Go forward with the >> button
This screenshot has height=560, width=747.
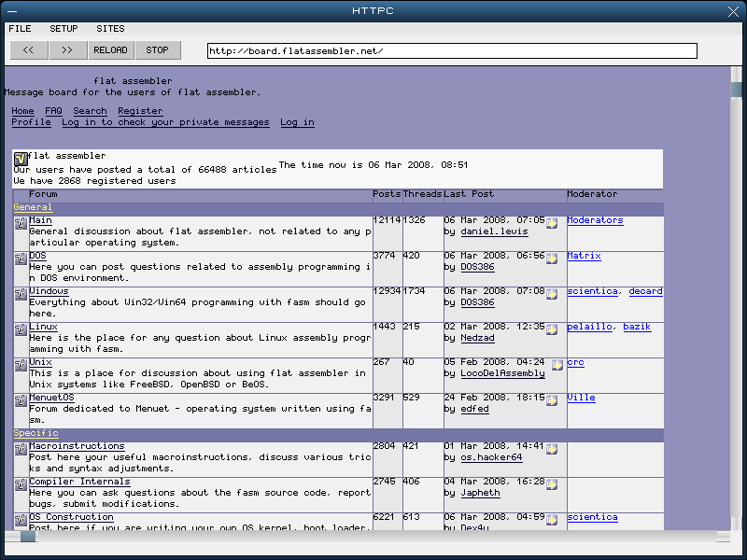67,50
